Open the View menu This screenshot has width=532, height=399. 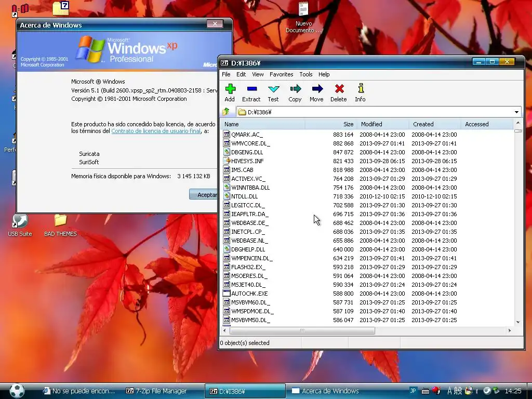tap(258, 74)
